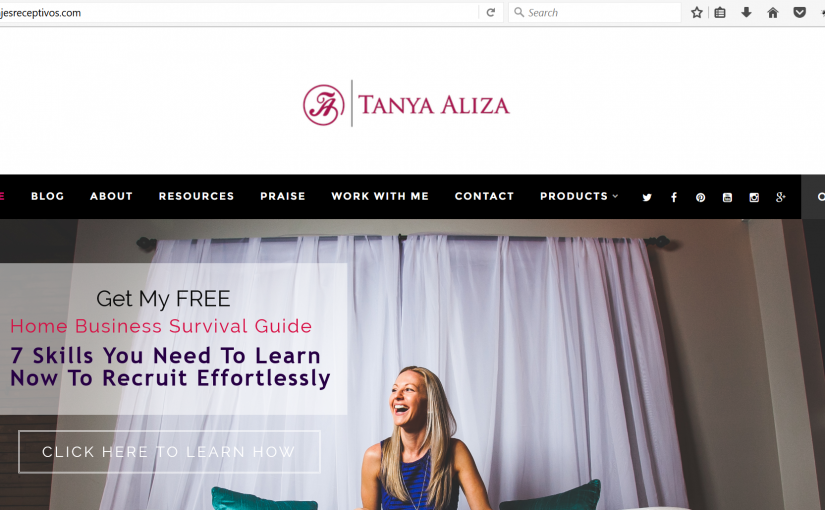Open the Instagram social icon
This screenshot has height=510, width=825.
754,197
